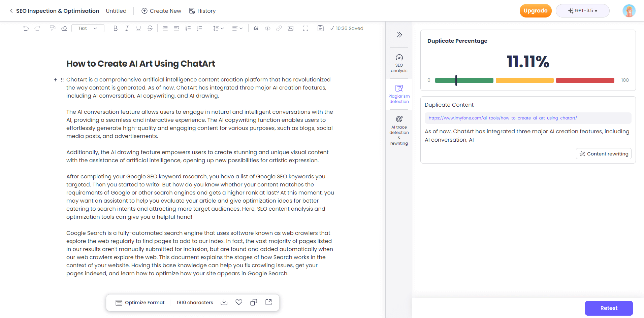
Task: Click the increase indent icon
Action: pos(176,28)
